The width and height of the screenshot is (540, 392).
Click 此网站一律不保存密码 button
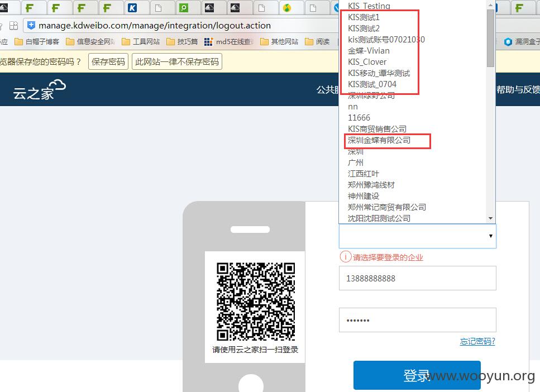click(177, 61)
